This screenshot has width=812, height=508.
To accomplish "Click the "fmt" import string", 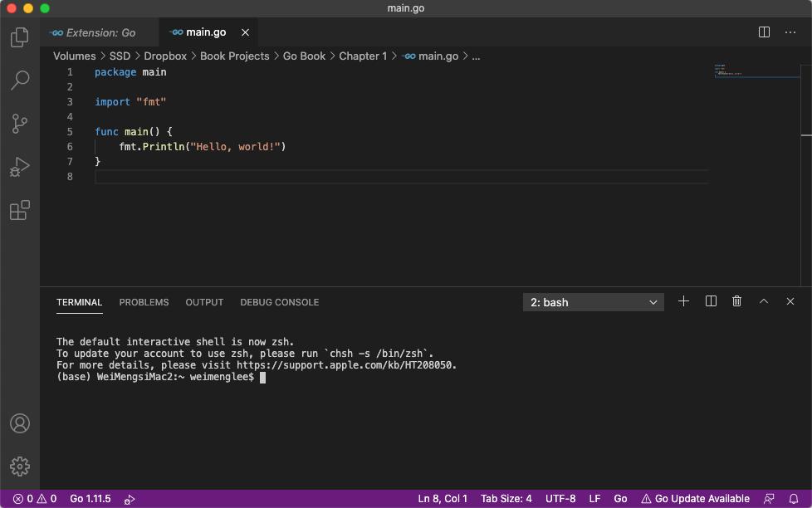I will (151, 102).
